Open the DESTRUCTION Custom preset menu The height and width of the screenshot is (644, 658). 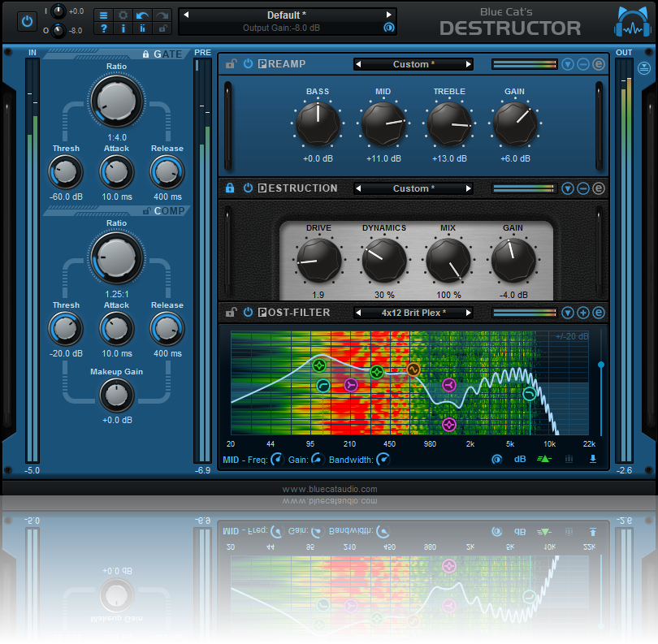tap(413, 188)
